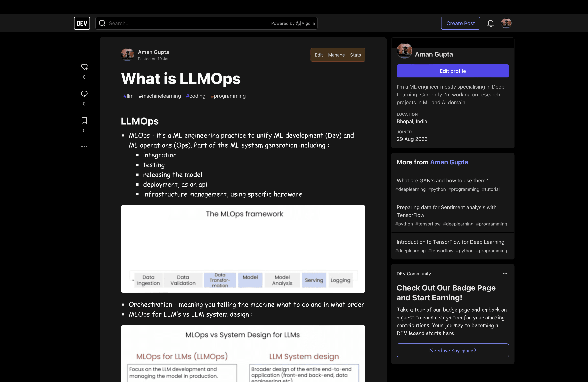Click the What is LLMOps title

coord(181,79)
